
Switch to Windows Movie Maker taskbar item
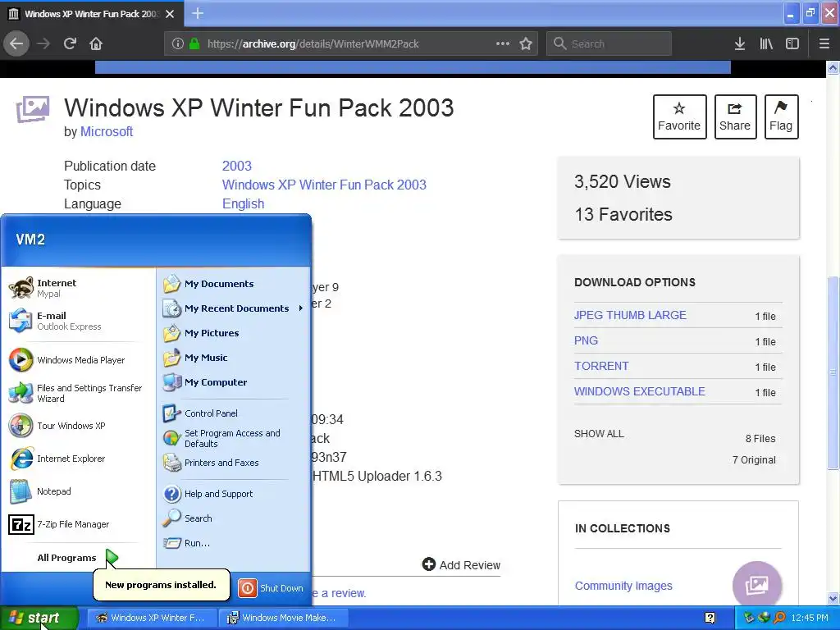coord(284,618)
